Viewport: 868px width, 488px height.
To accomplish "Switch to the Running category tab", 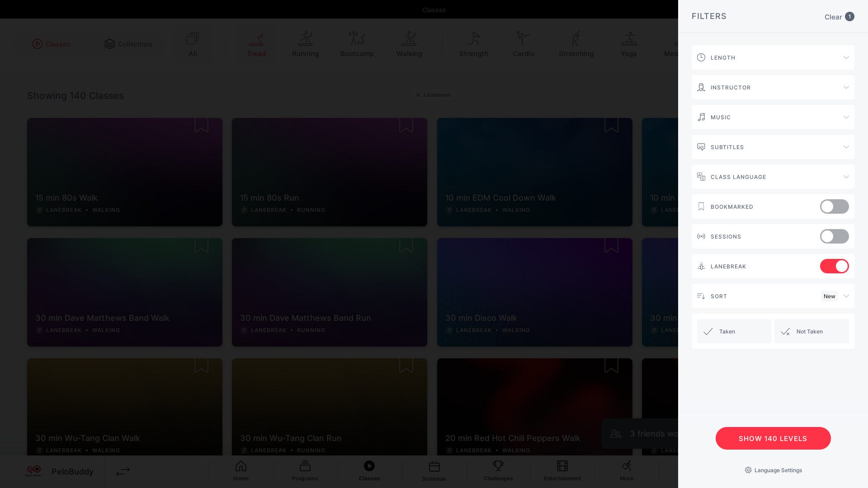I will [x=305, y=44].
